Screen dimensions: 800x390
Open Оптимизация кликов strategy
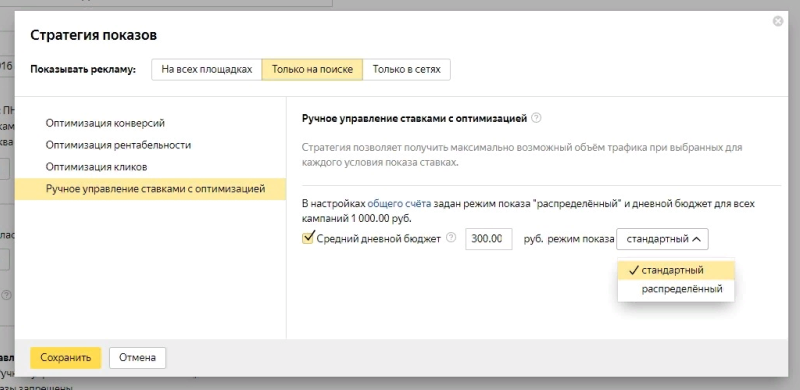pos(96,167)
